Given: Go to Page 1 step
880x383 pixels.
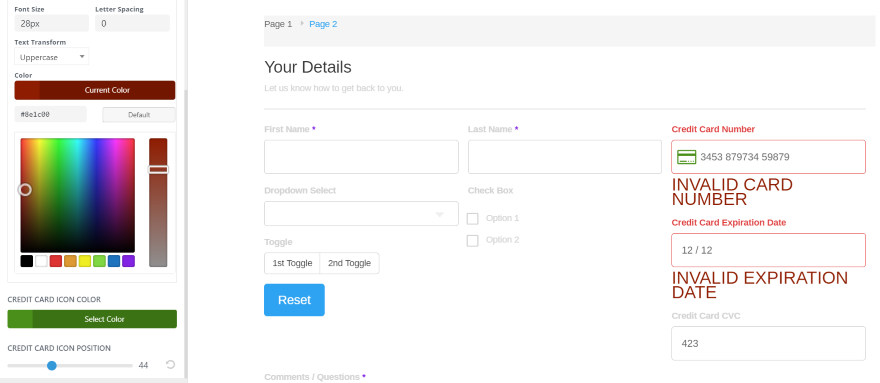Looking at the screenshot, I should [x=278, y=24].
